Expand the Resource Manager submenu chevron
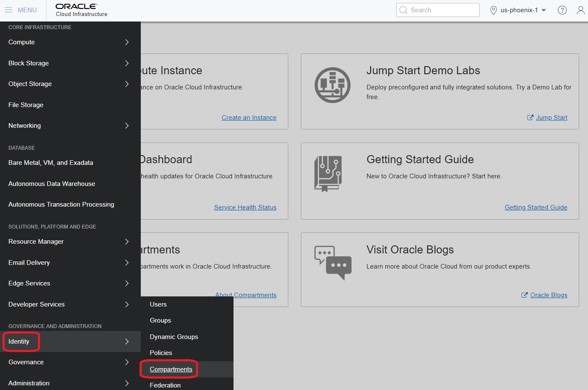The width and height of the screenshot is (588, 390). (x=127, y=242)
